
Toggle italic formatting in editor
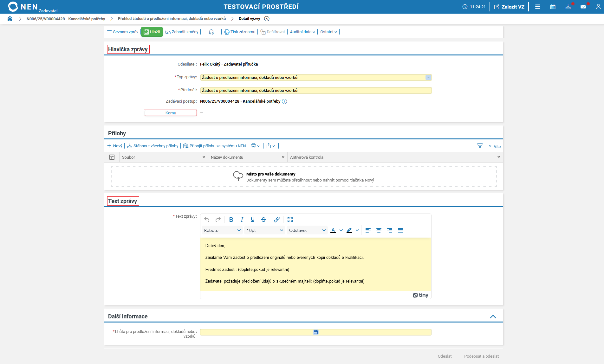coord(242,220)
